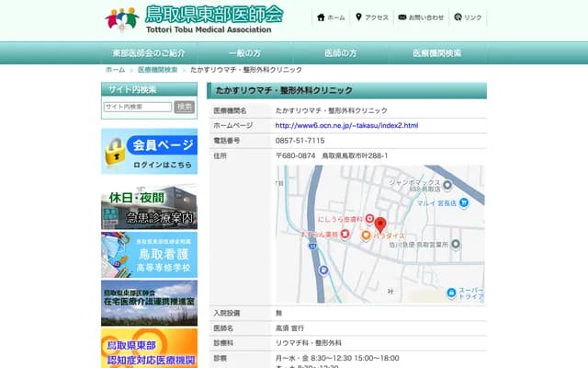Click the サイト内検索 input field
The image size is (588, 368).
[138, 107]
